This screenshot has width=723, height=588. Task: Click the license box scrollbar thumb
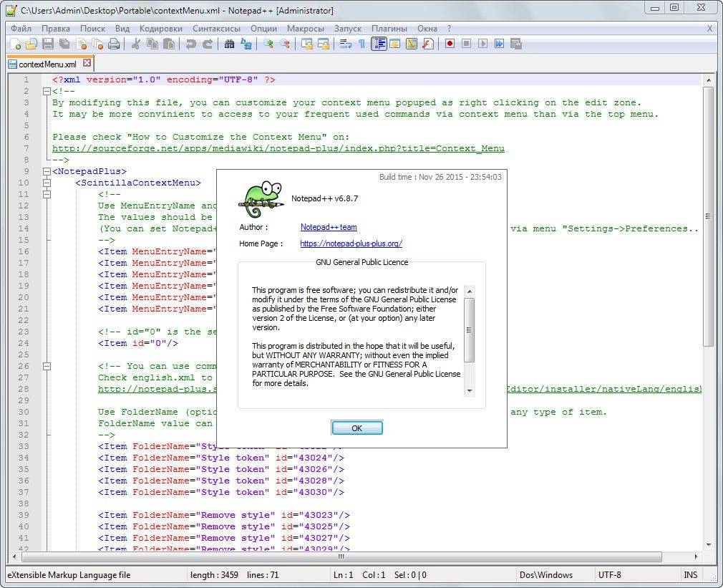pos(470,329)
